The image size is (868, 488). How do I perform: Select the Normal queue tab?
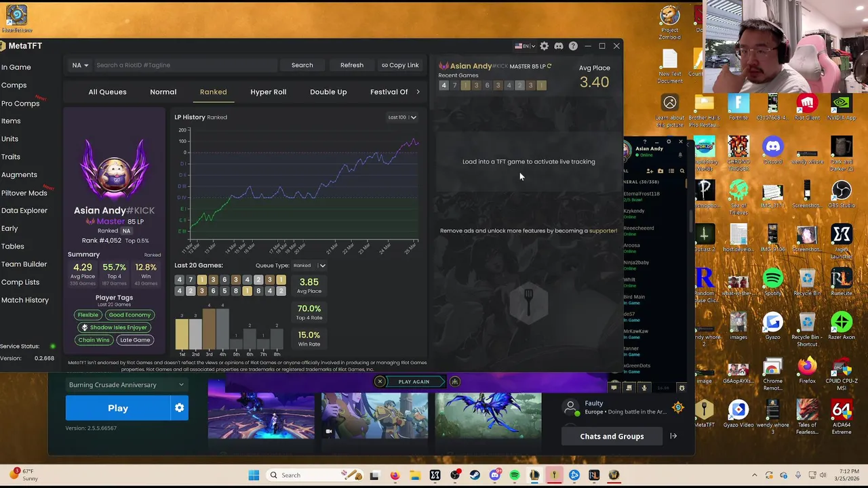pyautogui.click(x=163, y=92)
